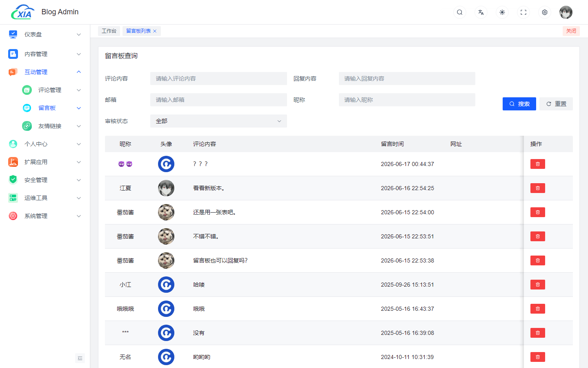Switch to the 工作台 tab
This screenshot has width=588, height=368.
(109, 31)
